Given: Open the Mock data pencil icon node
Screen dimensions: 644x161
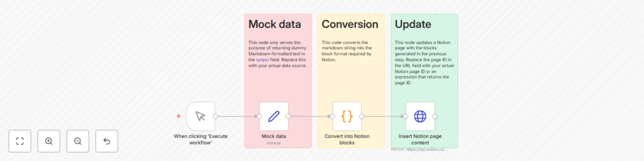Looking at the screenshot, I should point(273,116).
